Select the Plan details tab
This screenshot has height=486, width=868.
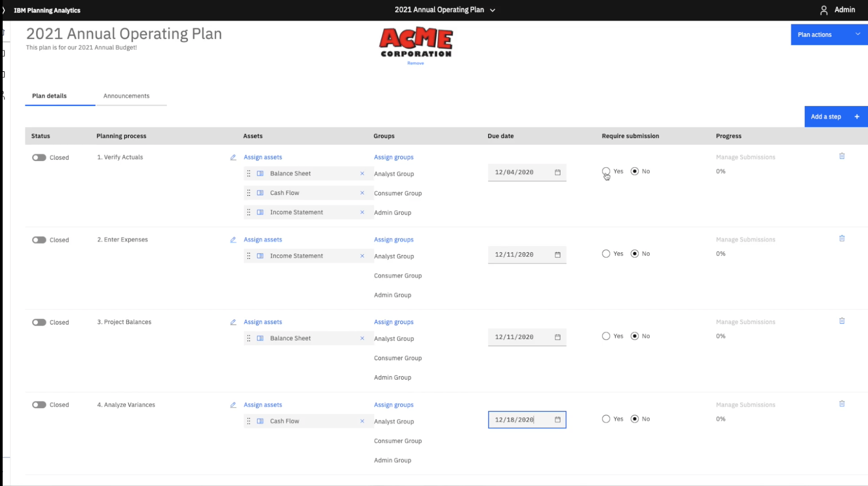(x=49, y=96)
